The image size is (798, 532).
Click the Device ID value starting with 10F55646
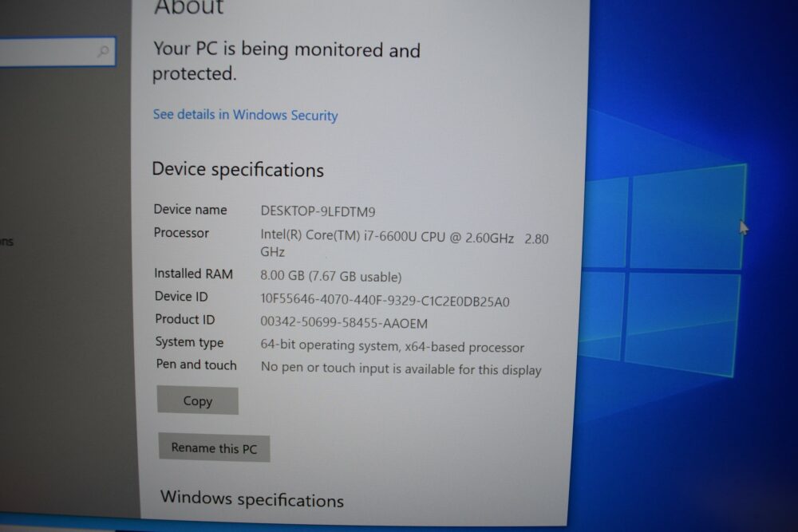coord(385,300)
